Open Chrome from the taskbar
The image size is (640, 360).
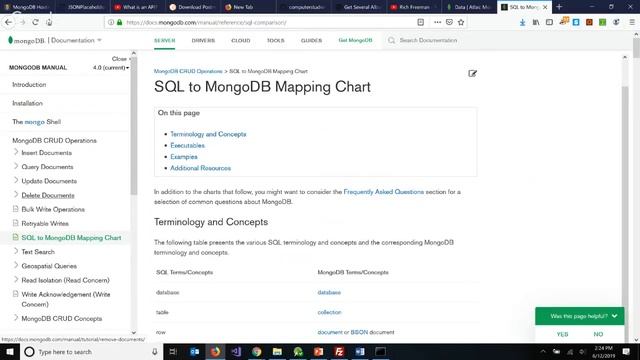pos(256,351)
